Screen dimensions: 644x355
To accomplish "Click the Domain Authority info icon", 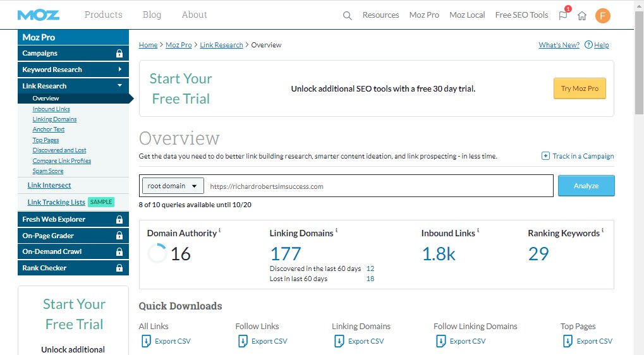I will click(221, 231).
